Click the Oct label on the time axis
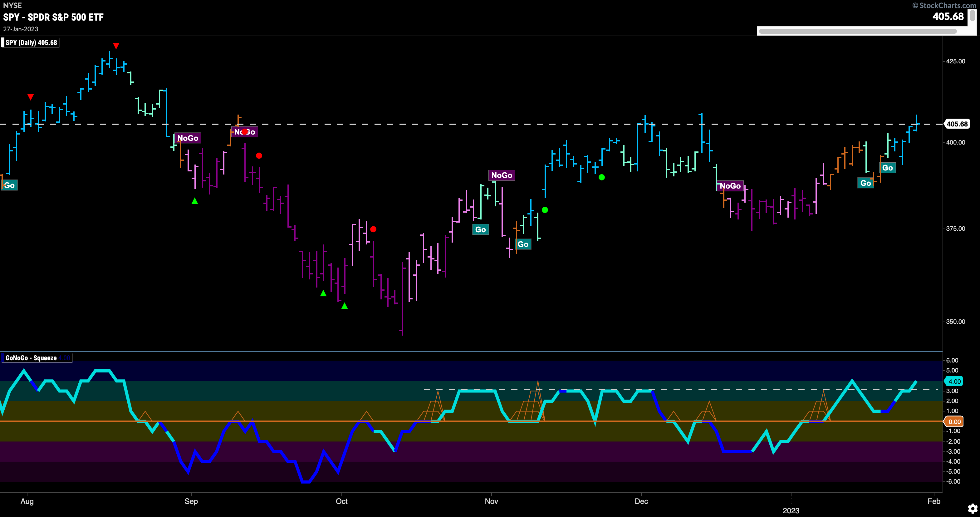The image size is (980, 517). [x=341, y=501]
